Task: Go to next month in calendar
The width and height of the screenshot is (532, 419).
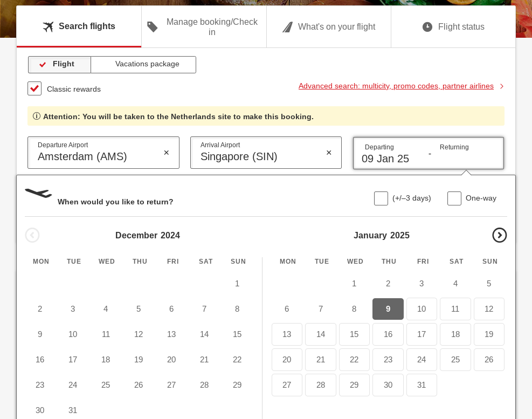Action: 500,235
